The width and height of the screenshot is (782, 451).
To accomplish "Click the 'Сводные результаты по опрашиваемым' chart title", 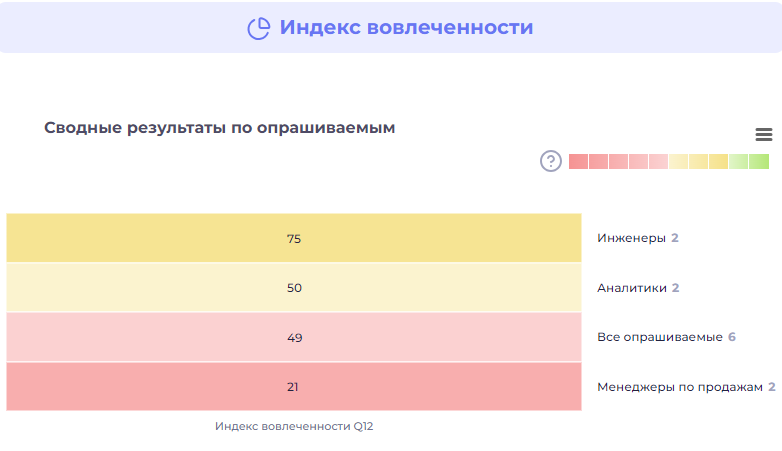I will 220,128.
